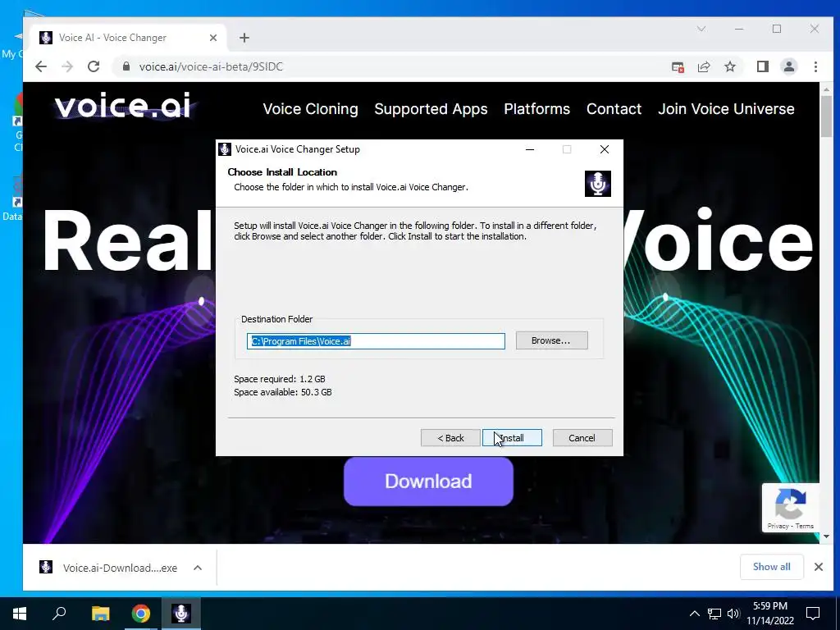The image size is (840, 630).
Task: Click the Voice.ai installer taskbar icon
Action: pos(181,614)
